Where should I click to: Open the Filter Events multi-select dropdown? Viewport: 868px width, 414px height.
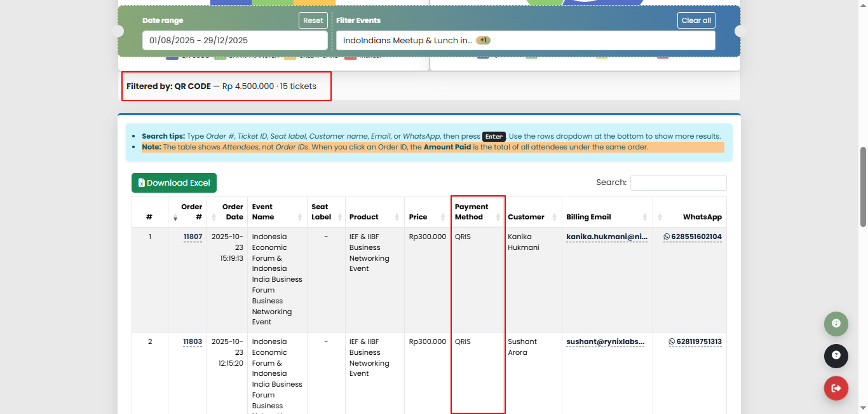525,41
